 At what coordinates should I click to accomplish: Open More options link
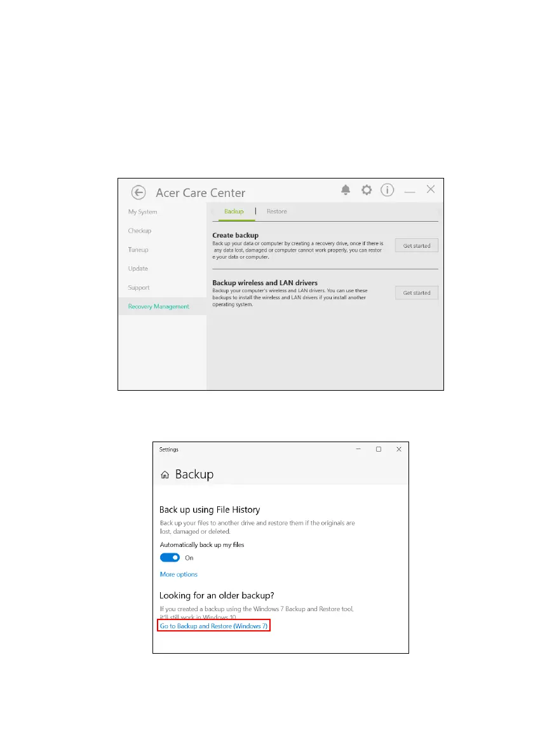tap(179, 575)
